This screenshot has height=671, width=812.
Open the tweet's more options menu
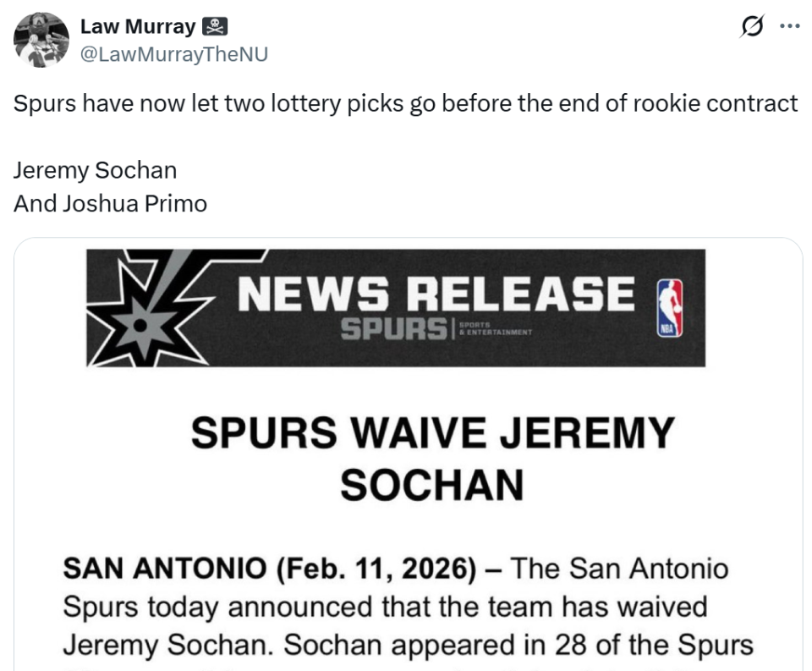click(790, 27)
